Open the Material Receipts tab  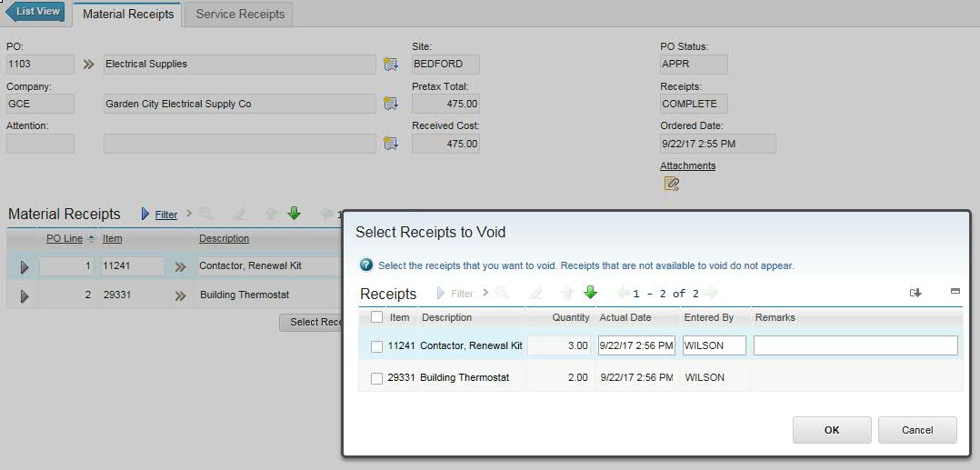coord(127,15)
